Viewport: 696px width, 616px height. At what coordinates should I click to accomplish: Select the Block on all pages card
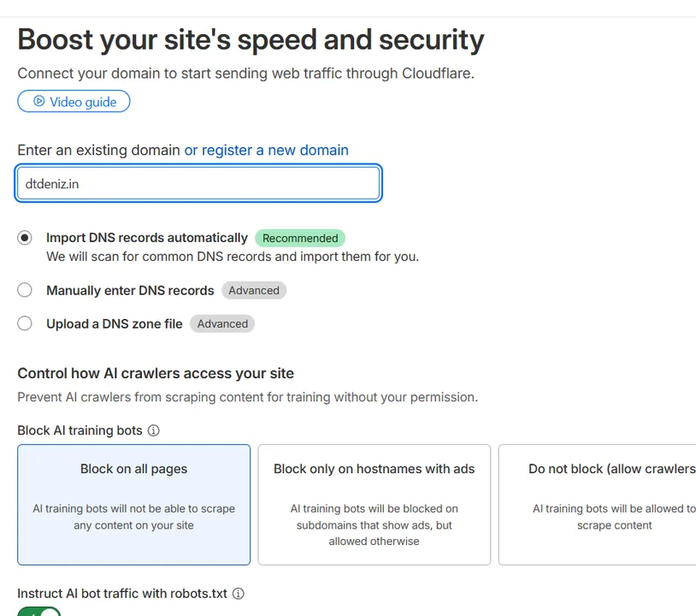pos(133,505)
